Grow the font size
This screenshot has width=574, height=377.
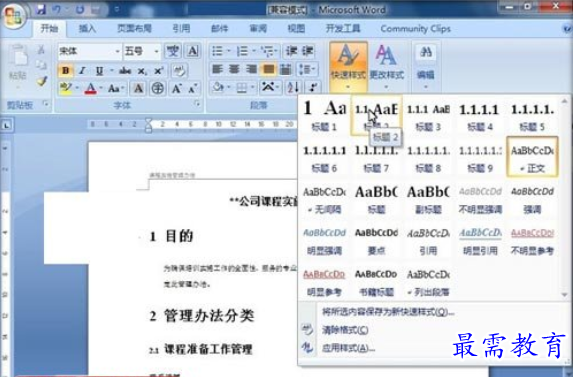click(177, 88)
